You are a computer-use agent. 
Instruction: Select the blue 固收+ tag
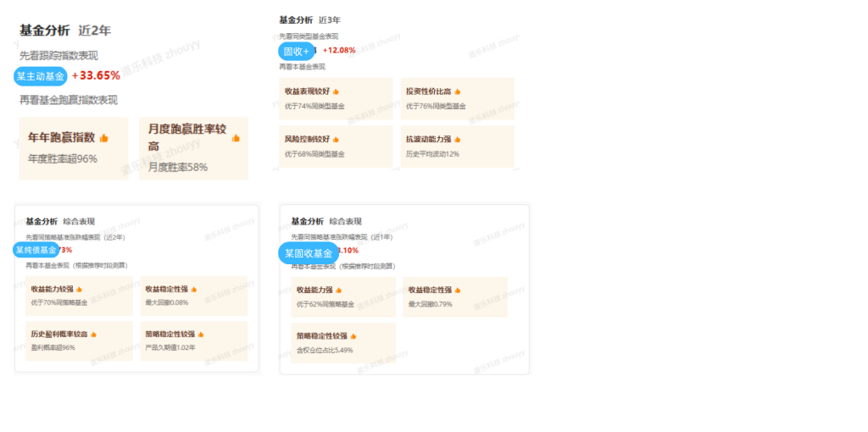coord(296,51)
